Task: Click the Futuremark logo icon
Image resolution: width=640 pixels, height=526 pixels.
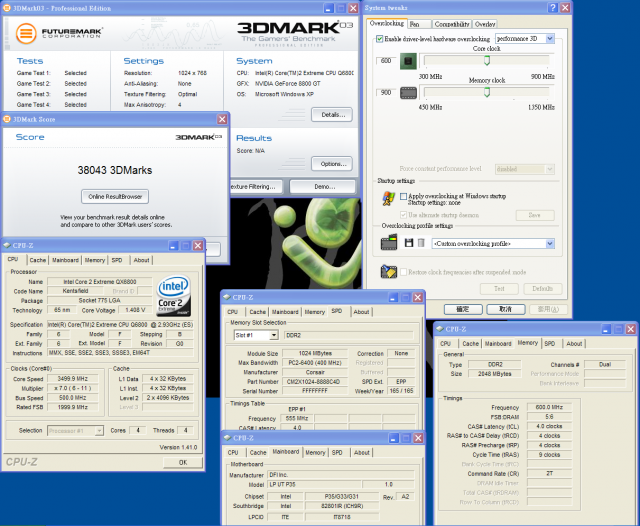Action: pos(26,33)
